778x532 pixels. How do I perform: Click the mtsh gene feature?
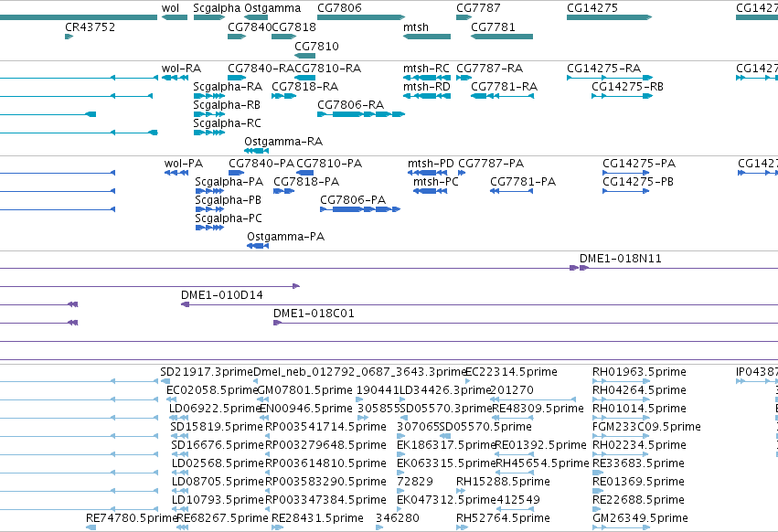pos(427,37)
